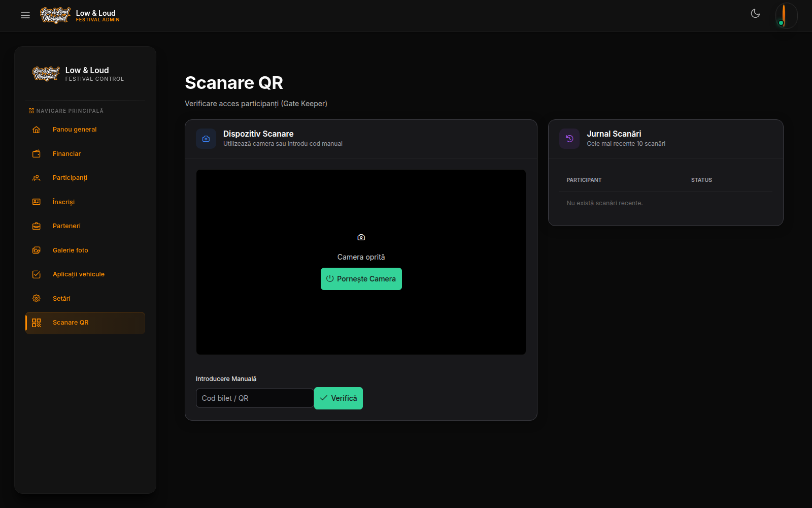Click the Financiar wallet icon
The width and height of the screenshot is (812, 508).
tap(37, 154)
